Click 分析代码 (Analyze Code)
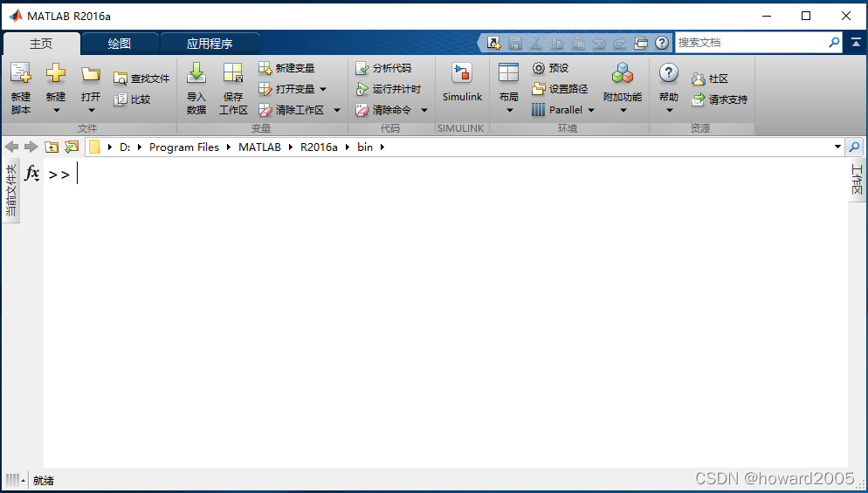The width and height of the screenshot is (868, 493). coord(383,68)
